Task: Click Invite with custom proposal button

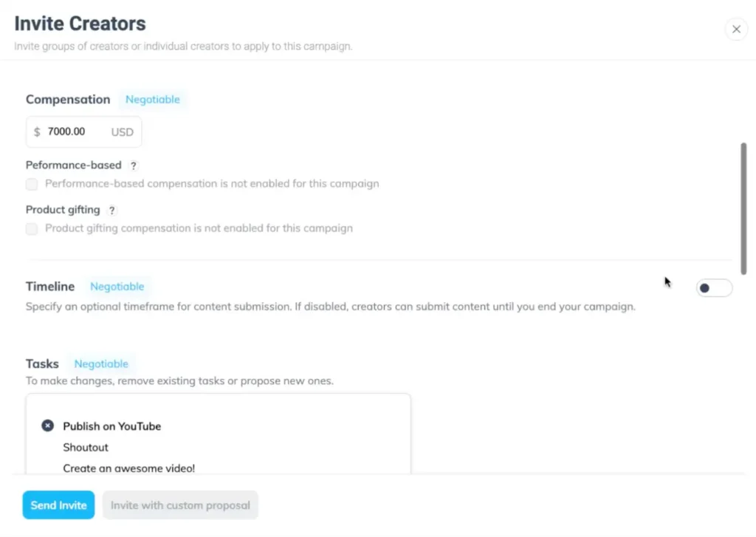Action: click(180, 505)
